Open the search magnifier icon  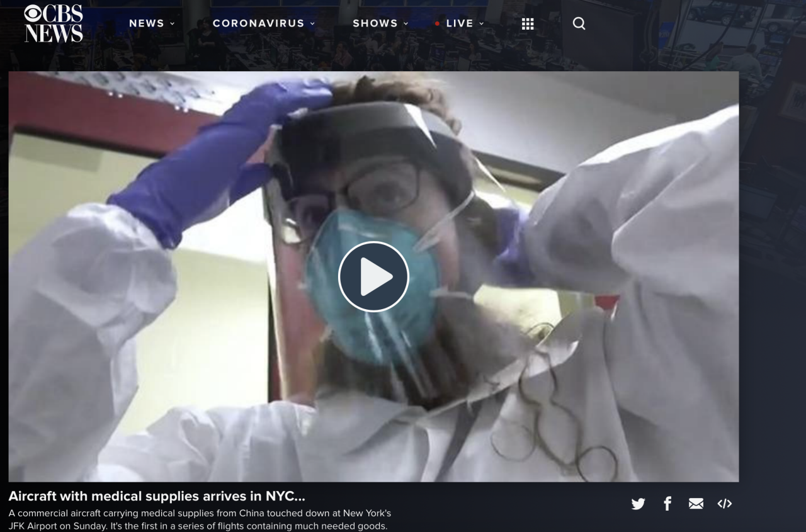pos(579,23)
